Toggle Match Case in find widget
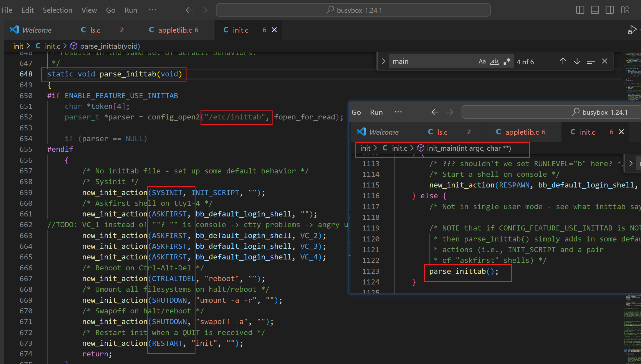641x364 pixels. pyautogui.click(x=482, y=61)
